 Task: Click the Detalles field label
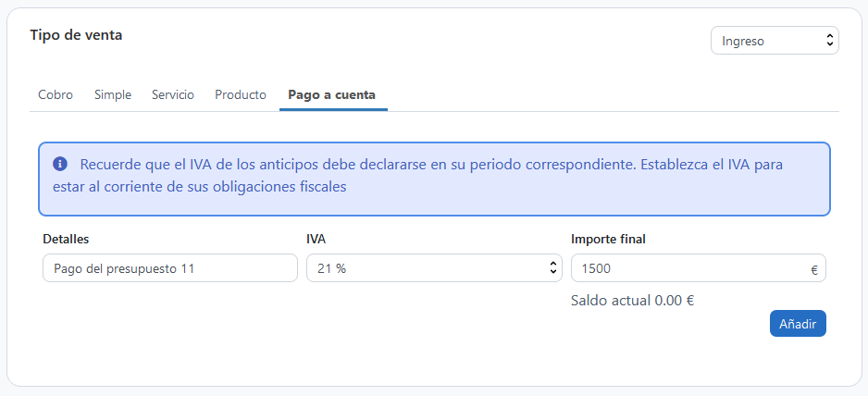point(66,239)
